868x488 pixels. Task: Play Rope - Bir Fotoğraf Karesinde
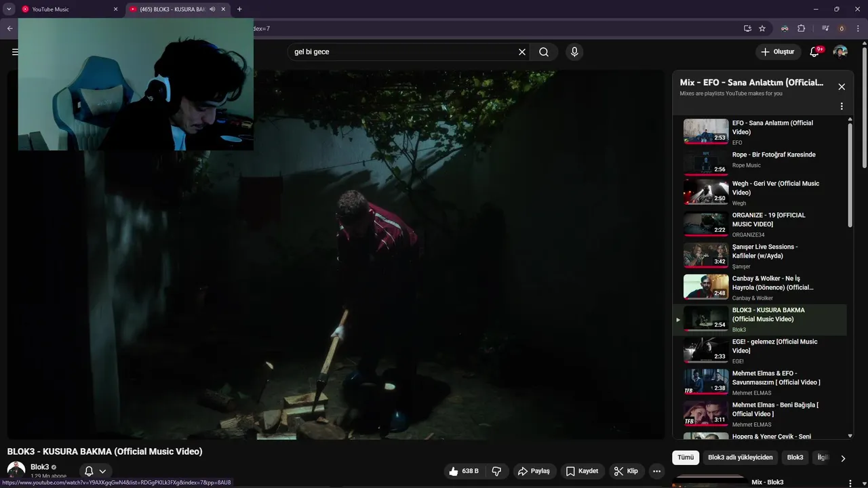click(x=759, y=163)
